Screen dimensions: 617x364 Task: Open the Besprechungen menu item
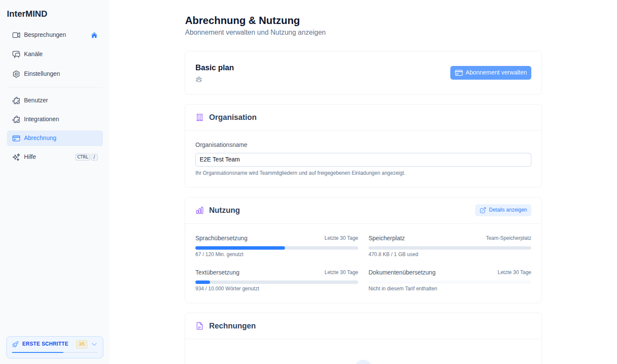[x=55, y=35]
